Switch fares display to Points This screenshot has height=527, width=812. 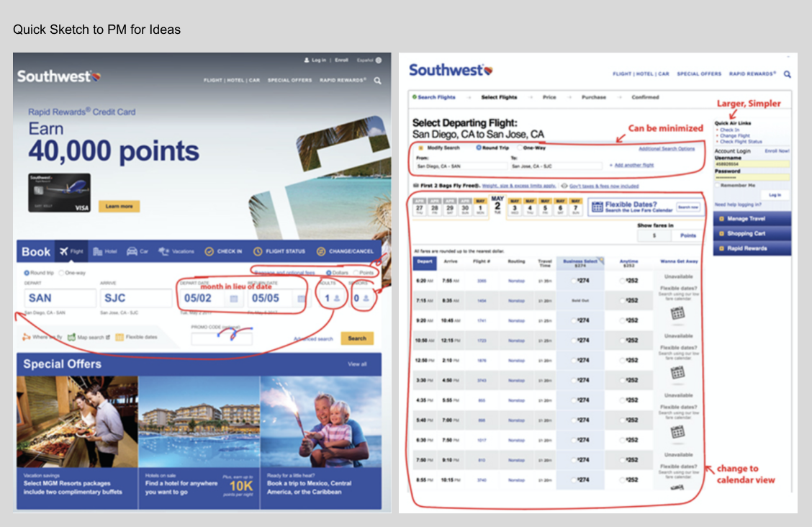(687, 235)
